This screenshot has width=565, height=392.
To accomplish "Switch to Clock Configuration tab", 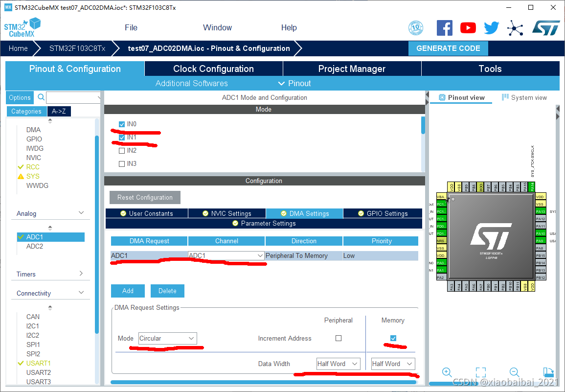I will point(214,69).
